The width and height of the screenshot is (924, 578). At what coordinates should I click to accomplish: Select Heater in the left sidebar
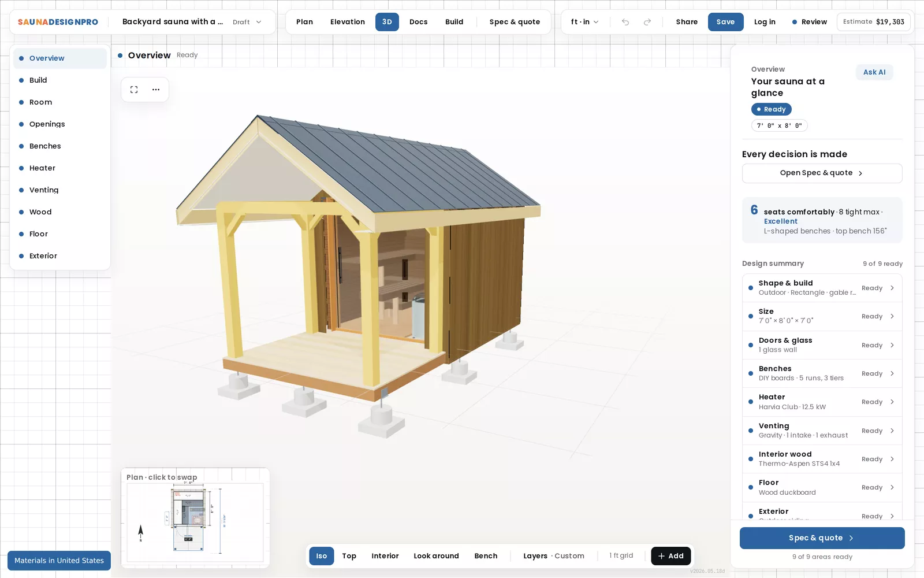(x=60, y=168)
